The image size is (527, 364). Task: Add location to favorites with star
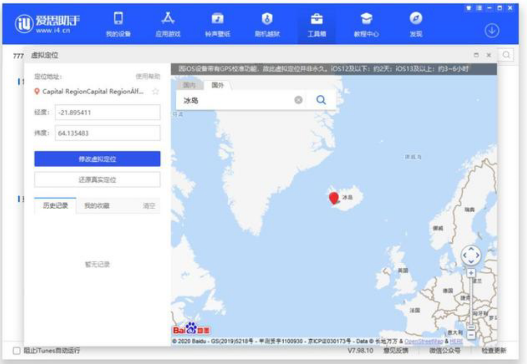point(155,91)
